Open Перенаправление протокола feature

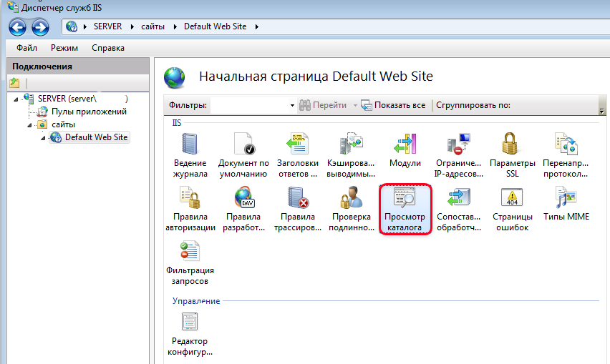[x=566, y=155]
